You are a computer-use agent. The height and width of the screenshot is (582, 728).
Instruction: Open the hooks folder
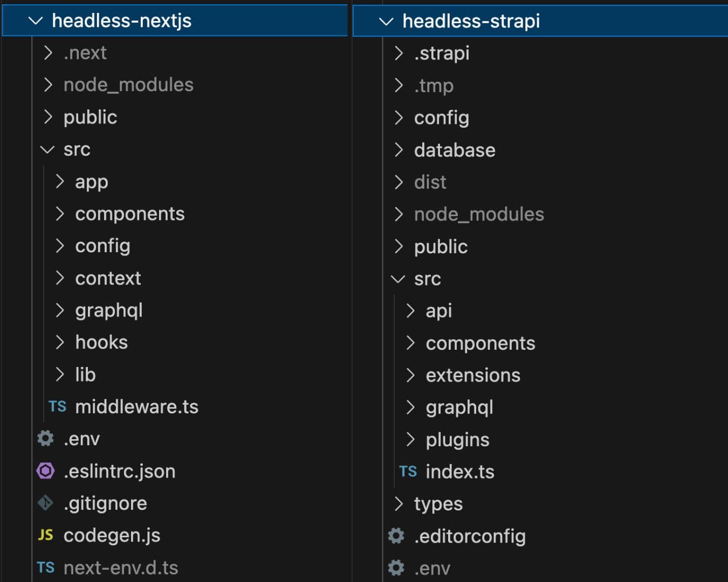tap(101, 342)
